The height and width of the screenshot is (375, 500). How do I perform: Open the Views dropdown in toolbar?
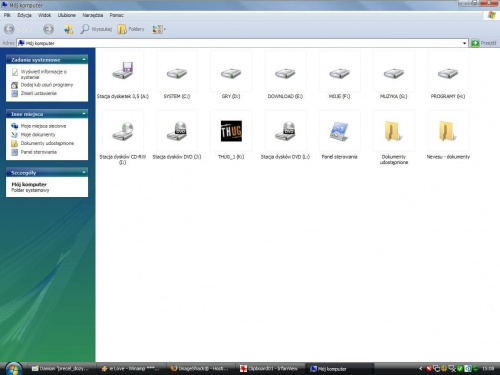pos(159,29)
